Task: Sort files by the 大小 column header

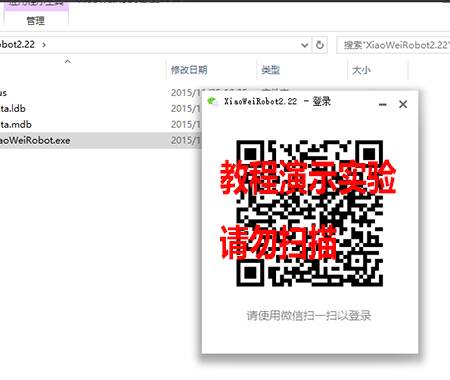Action: 361,70
